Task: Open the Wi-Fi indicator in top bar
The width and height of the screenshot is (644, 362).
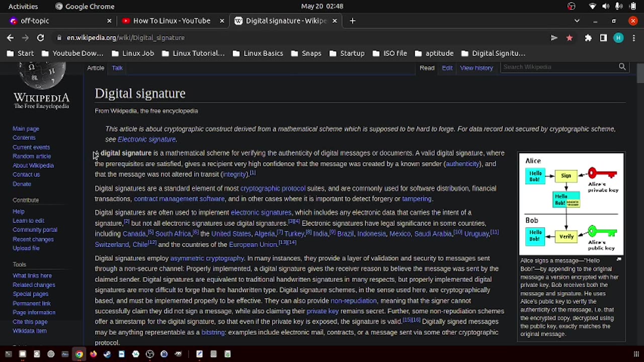Action: tap(593, 6)
